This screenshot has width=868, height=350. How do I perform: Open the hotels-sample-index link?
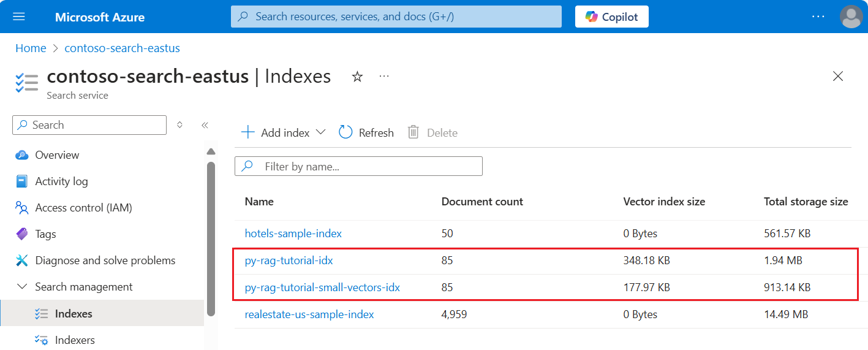coord(293,234)
